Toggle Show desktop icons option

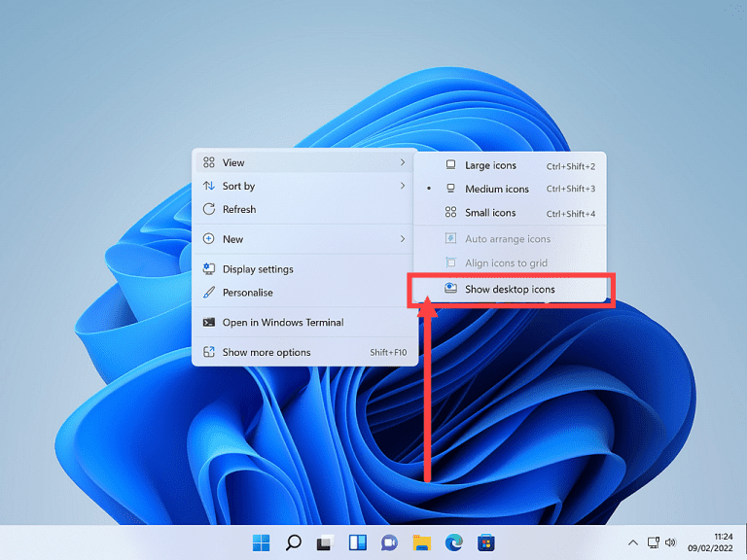click(x=510, y=289)
